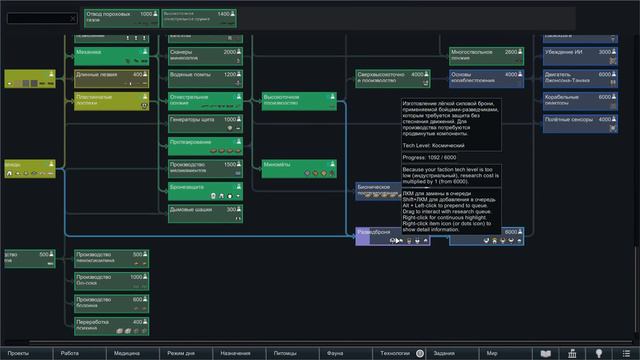This screenshot has height=360, width=640.
Task: Queue the Двигатель Джонсона-Танака research
Action: pyautogui.click(x=580, y=79)
